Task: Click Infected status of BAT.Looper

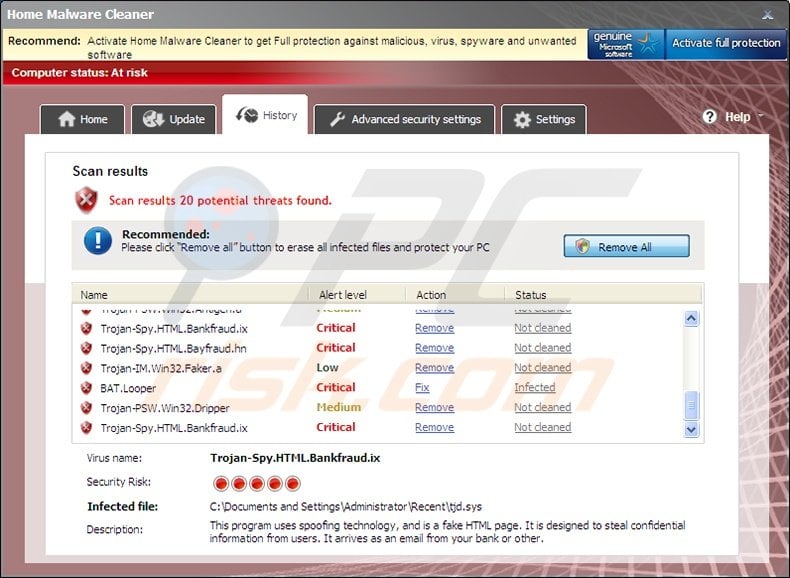Action: (x=535, y=388)
